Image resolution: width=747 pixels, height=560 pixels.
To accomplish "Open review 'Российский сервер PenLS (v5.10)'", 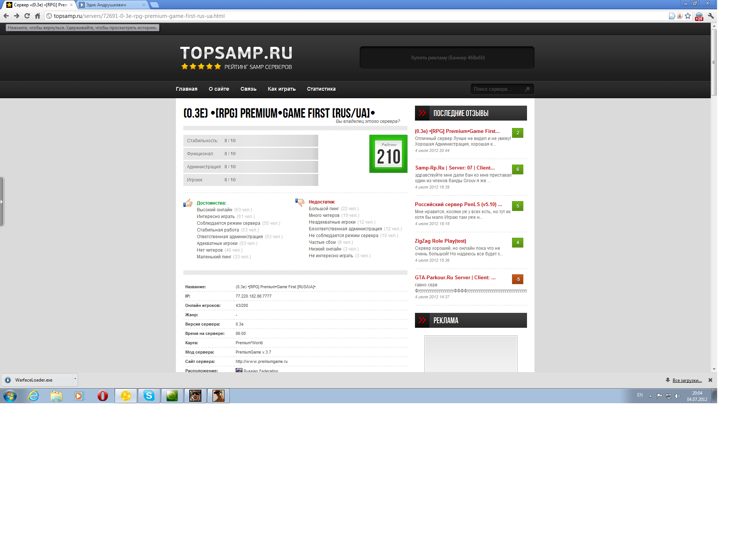I will (458, 204).
